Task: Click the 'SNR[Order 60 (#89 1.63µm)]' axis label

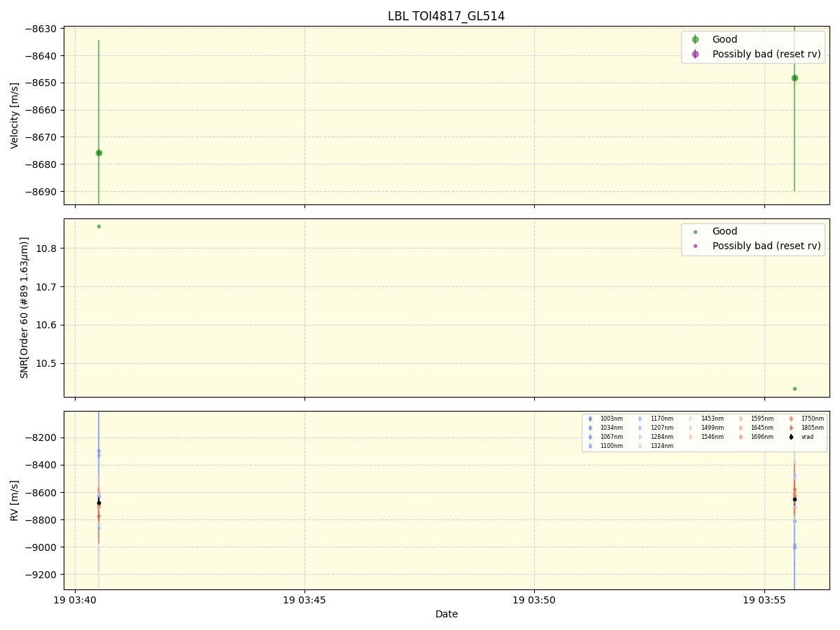Action: point(24,307)
